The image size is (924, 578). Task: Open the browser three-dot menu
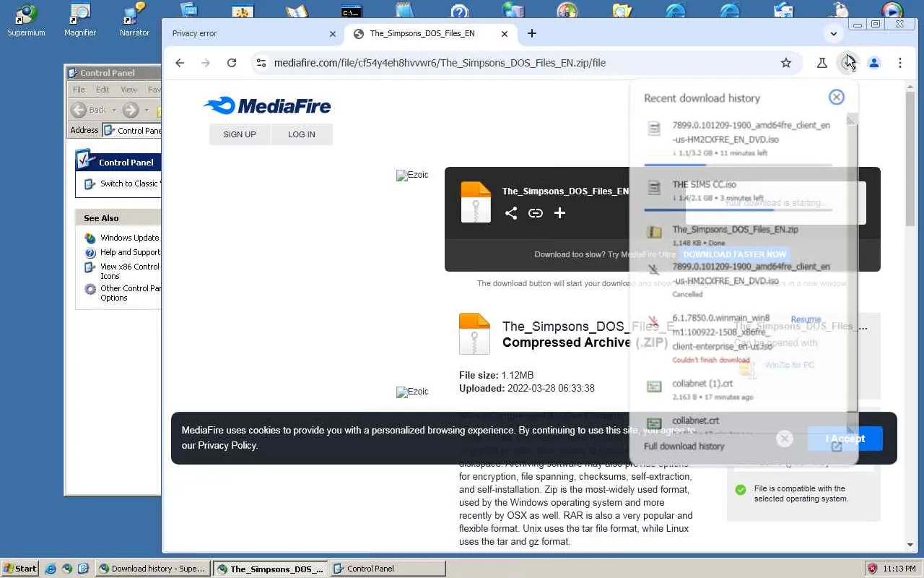click(900, 63)
